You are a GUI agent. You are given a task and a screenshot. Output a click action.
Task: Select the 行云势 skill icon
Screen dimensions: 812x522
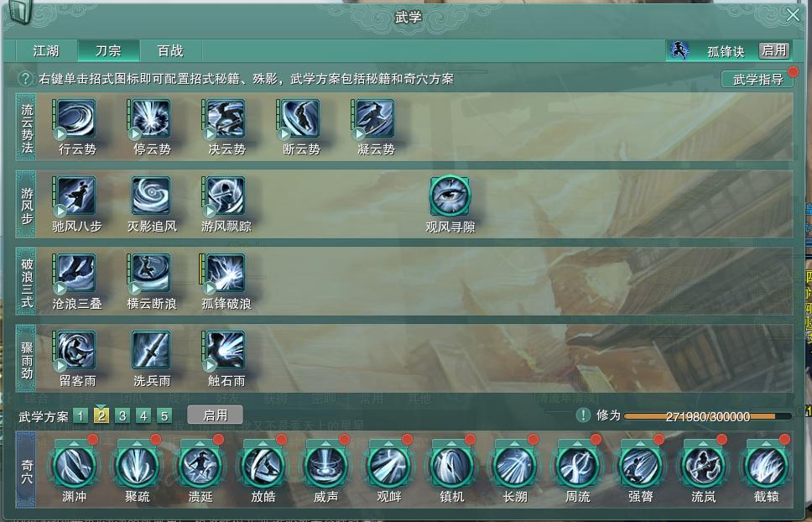pos(76,119)
